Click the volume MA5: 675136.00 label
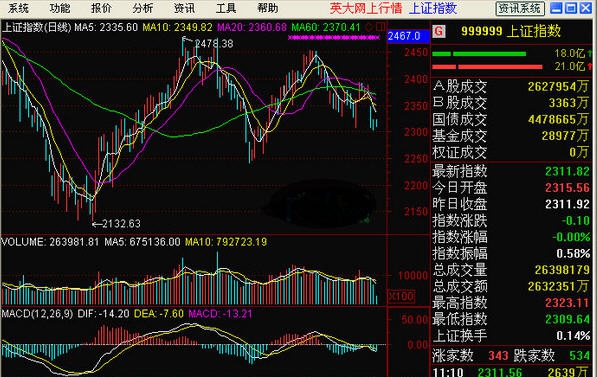 [142, 242]
